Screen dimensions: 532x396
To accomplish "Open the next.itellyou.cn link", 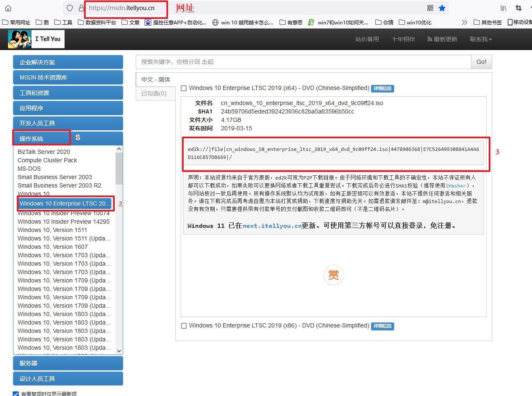I will 272,226.
